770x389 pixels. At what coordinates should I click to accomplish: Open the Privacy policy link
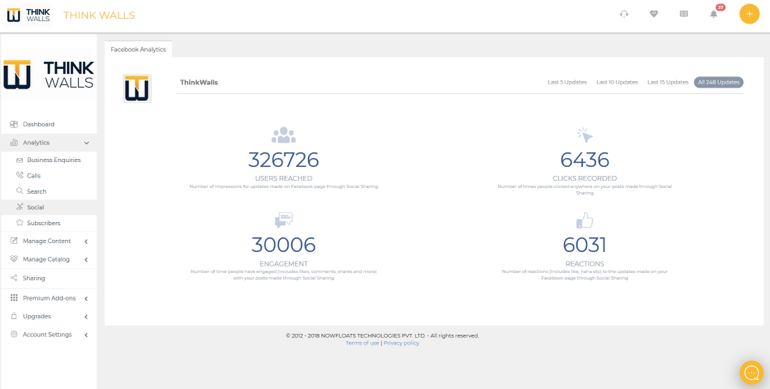pyautogui.click(x=401, y=343)
